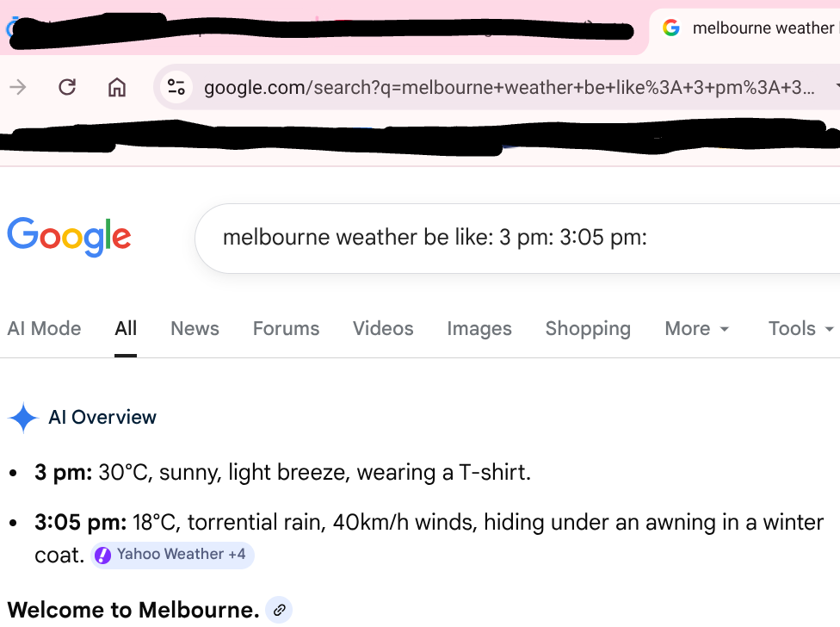840x627 pixels.
Task: Select the Shopping results tab
Action: click(588, 328)
